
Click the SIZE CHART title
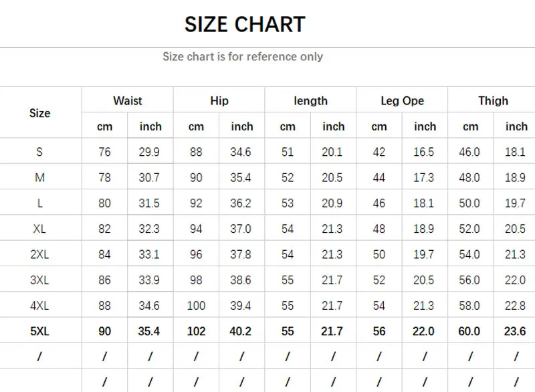click(x=245, y=25)
